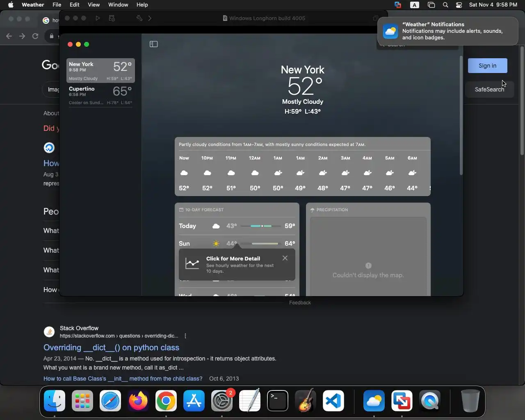The width and height of the screenshot is (525, 420).
Task: Click the Precipitation umbrella icon
Action: coord(312,210)
